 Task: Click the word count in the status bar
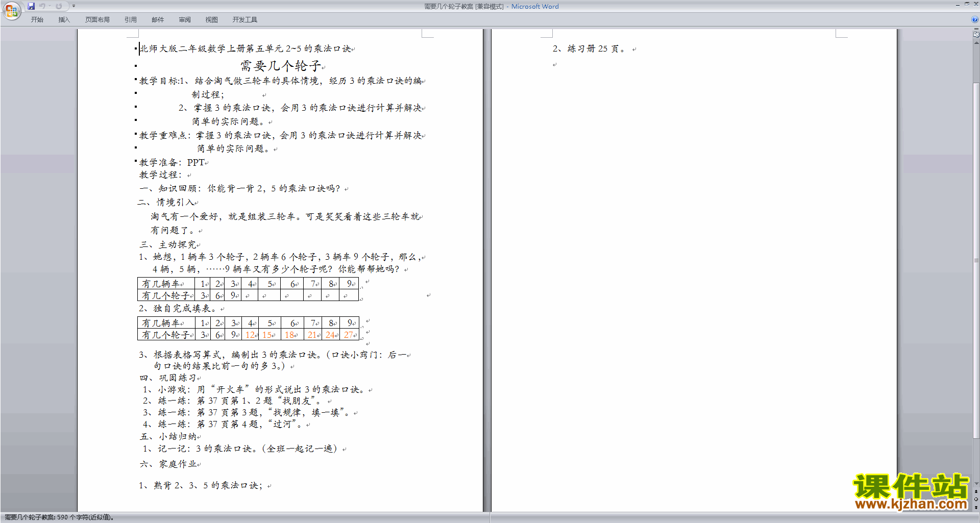[x=59, y=517]
